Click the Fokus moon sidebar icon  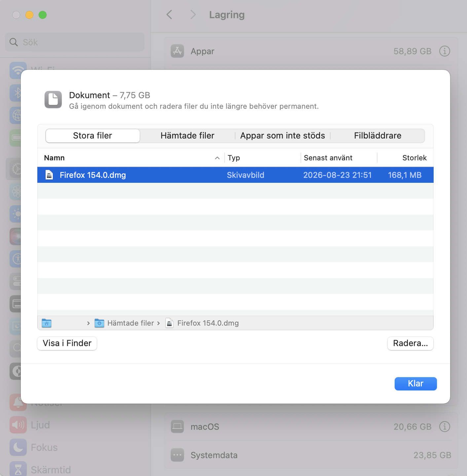click(18, 447)
